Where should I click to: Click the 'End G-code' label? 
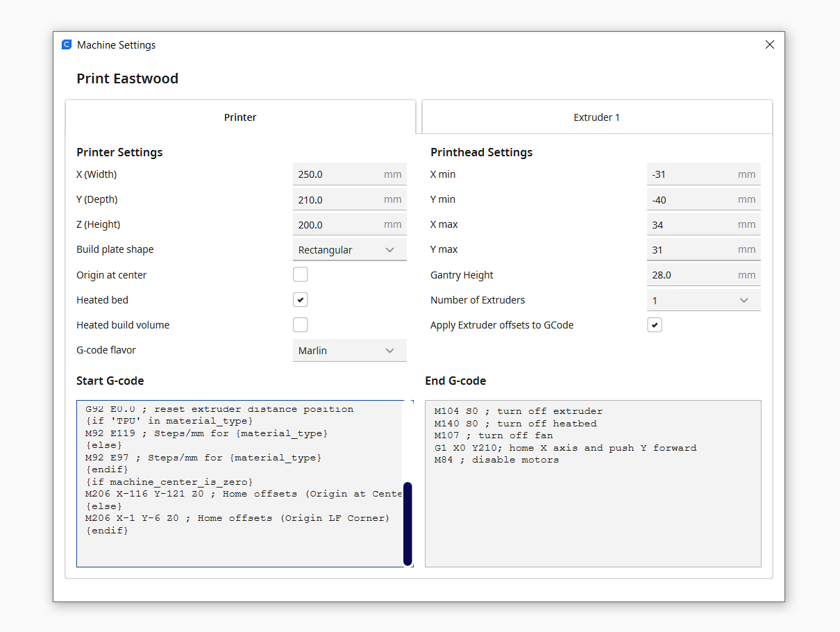coord(455,381)
